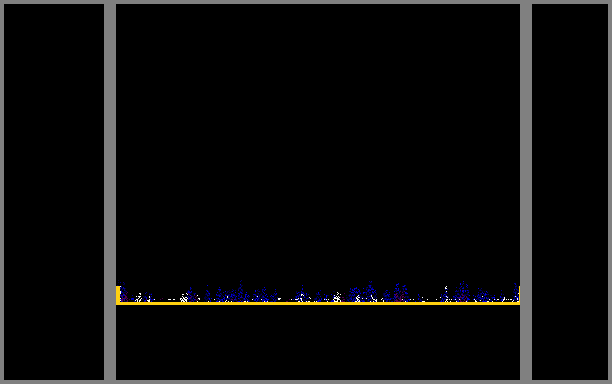The height and width of the screenshot is (384, 612).
Task: Select the tall blue particle column beside left wall
Action: 123,292
